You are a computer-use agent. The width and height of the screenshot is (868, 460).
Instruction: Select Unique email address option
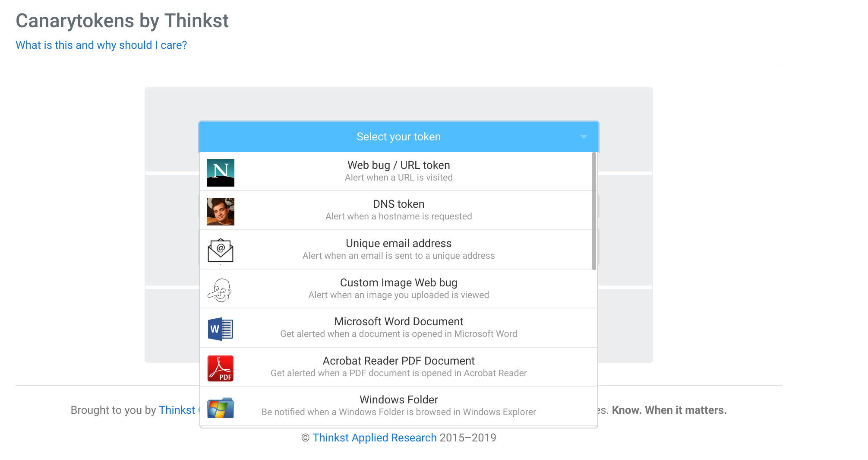pyautogui.click(x=398, y=250)
